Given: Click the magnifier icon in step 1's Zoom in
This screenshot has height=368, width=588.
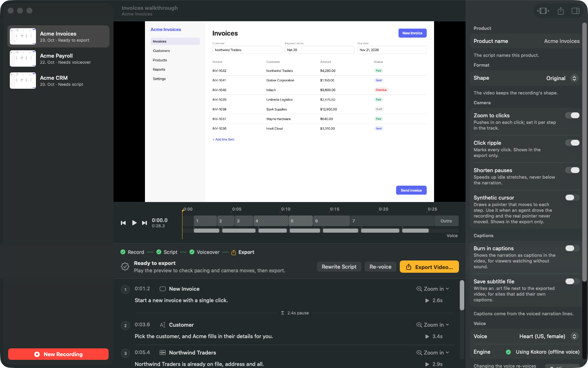Looking at the screenshot, I should [419, 289].
